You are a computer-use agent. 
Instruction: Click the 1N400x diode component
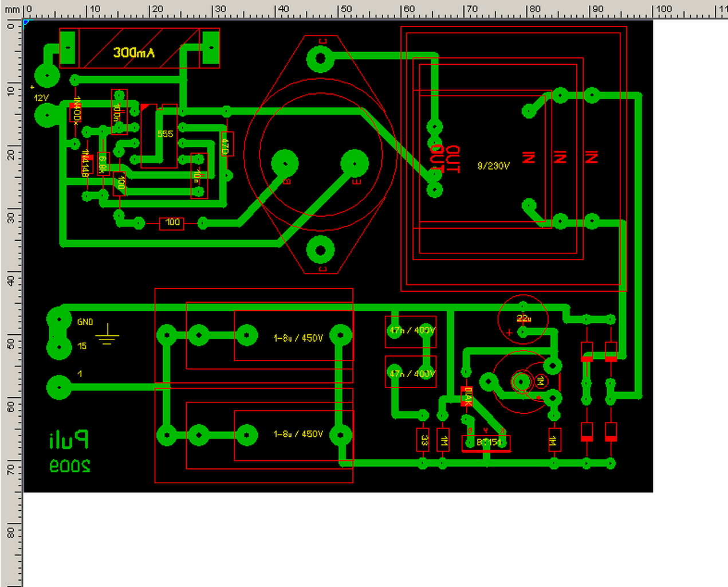coord(75,111)
